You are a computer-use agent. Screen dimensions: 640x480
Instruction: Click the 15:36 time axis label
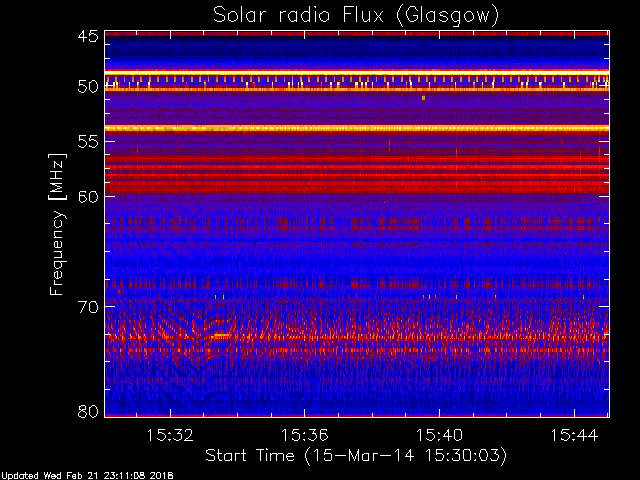(x=304, y=435)
